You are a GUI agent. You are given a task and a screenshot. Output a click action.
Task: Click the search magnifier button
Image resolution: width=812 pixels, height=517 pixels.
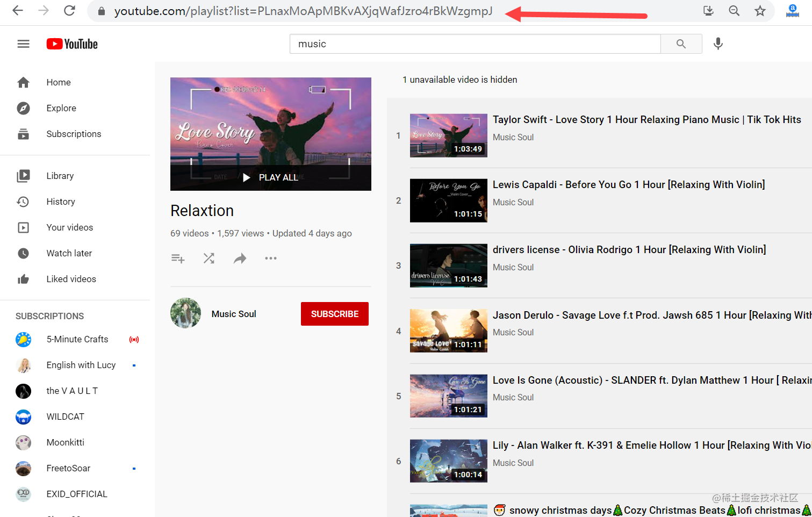point(681,44)
